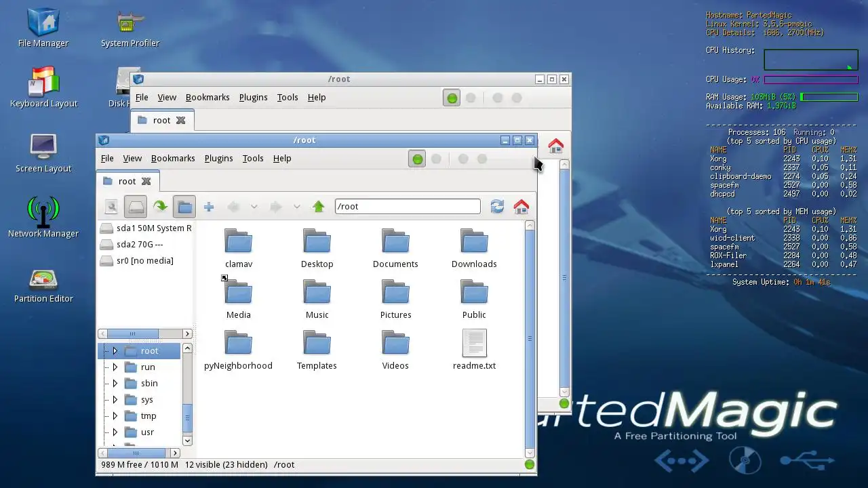Click the folder tree horizontal scrollbar thumb
Screen dimensions: 868x488
[x=136, y=453]
